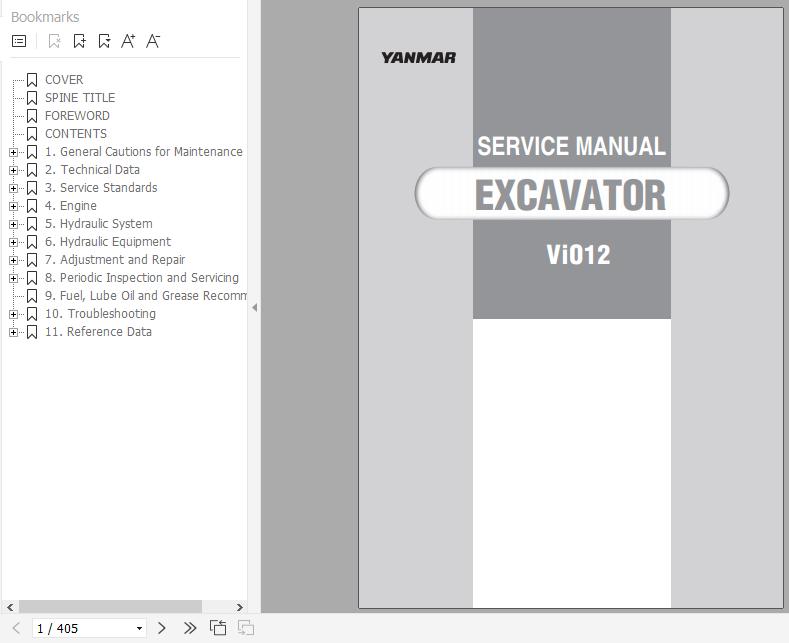The height and width of the screenshot is (643, 789).
Task: Open the '5. Hydraulic System' bookmark
Action: 99,224
